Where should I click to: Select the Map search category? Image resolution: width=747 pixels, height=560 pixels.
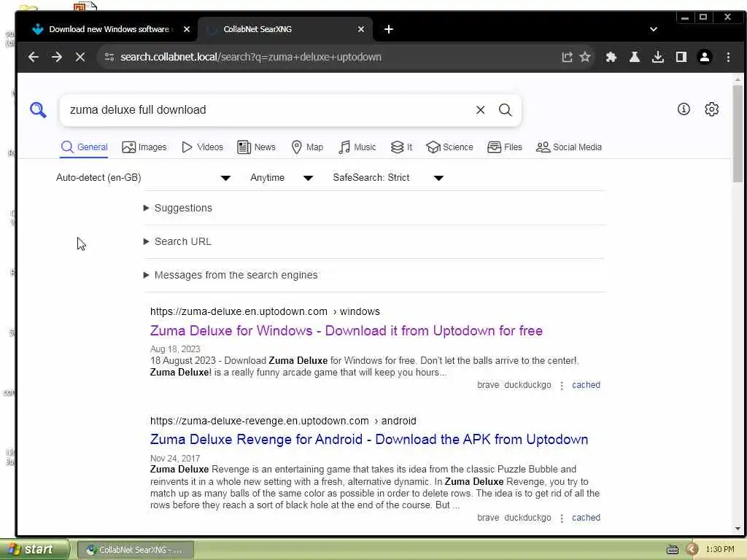tap(307, 147)
